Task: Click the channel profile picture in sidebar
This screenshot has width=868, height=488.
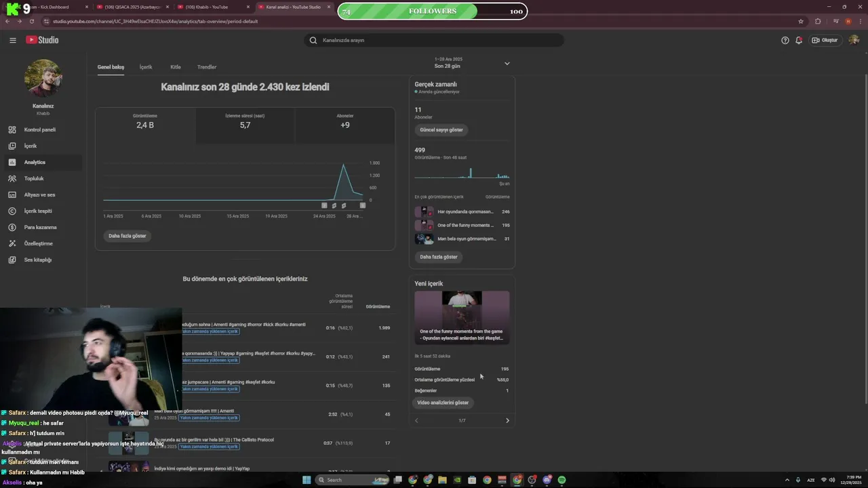Action: click(x=43, y=78)
